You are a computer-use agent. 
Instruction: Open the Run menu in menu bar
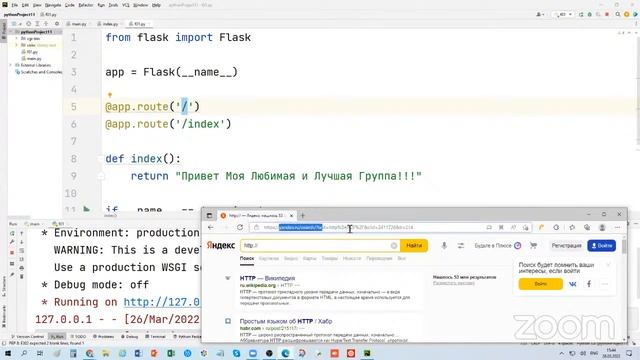[x=101, y=5]
